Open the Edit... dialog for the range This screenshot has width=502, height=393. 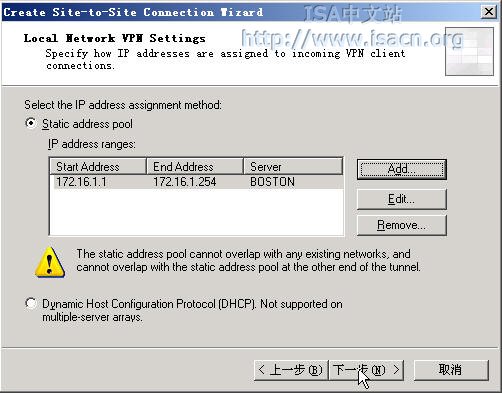click(402, 199)
